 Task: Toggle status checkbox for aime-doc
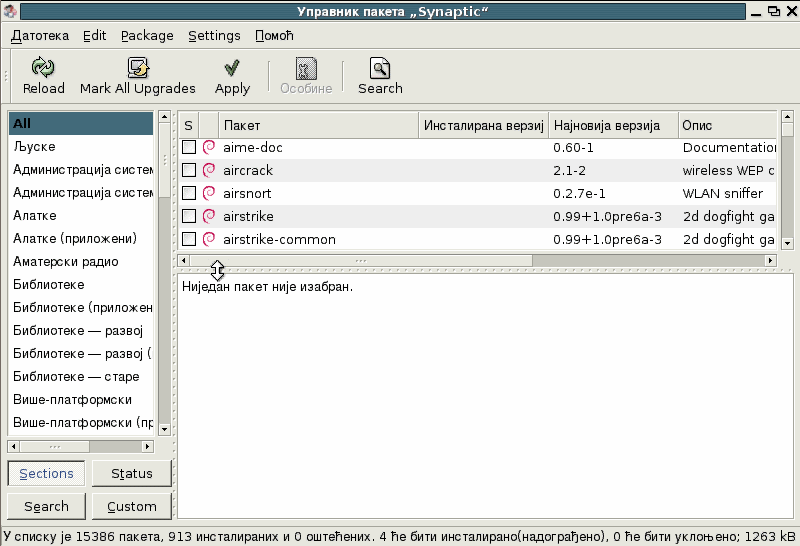[x=189, y=147]
